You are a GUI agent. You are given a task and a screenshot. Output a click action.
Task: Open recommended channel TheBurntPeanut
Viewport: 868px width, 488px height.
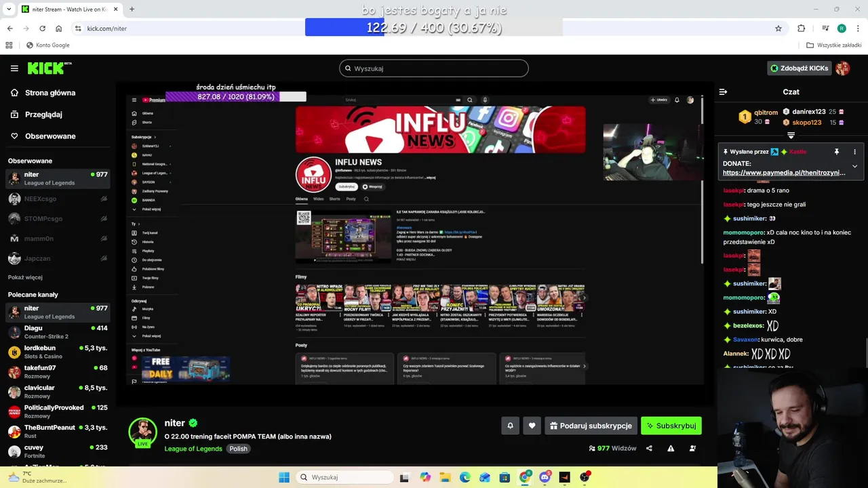(x=58, y=432)
